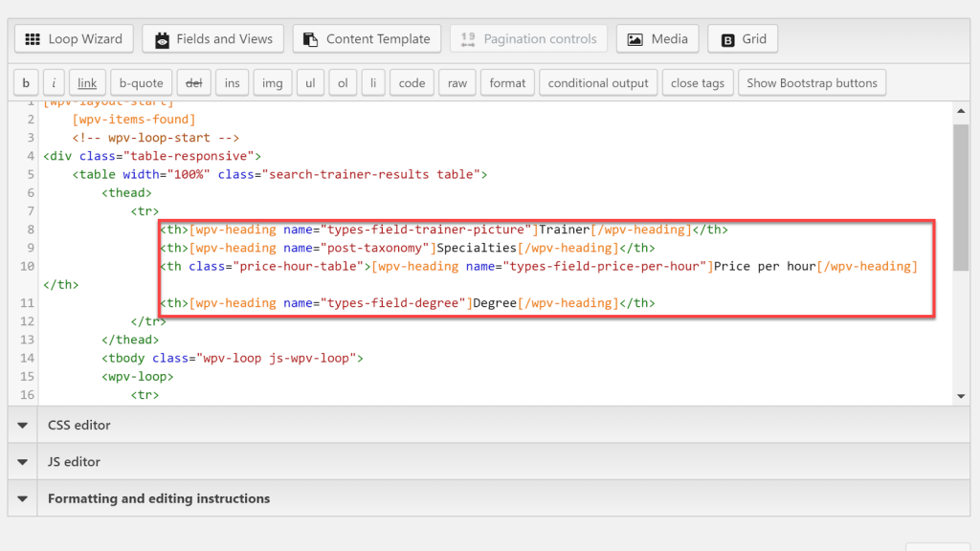
Task: Apply italic with the i button
Action: click(55, 83)
